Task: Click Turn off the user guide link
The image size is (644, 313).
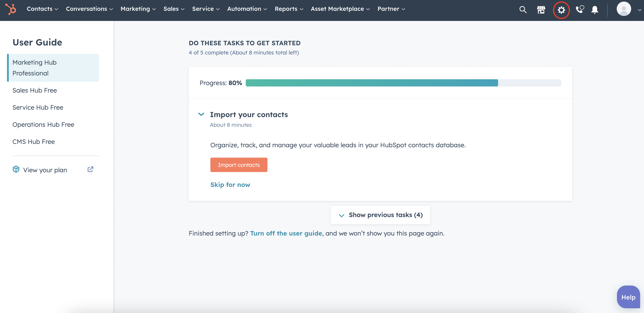Action: (x=286, y=233)
